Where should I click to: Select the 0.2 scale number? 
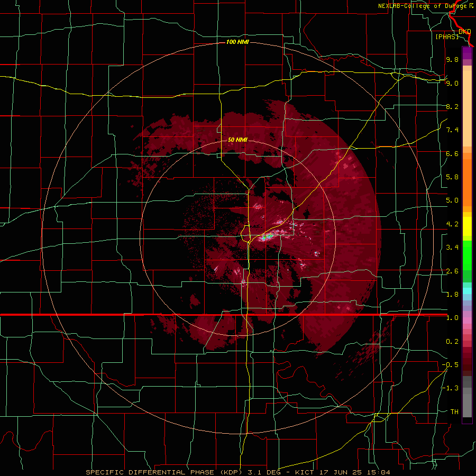[452, 342]
